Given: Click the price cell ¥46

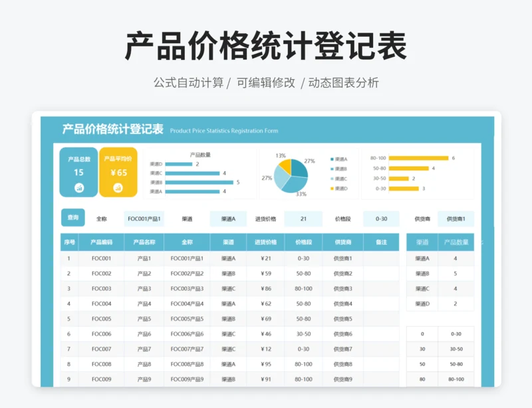Looking at the screenshot, I should coord(265,334).
